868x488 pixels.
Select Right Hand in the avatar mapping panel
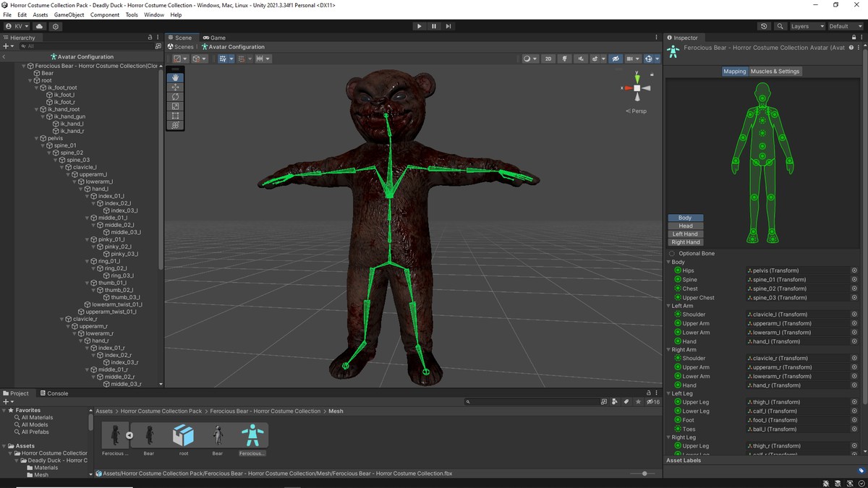(x=684, y=242)
